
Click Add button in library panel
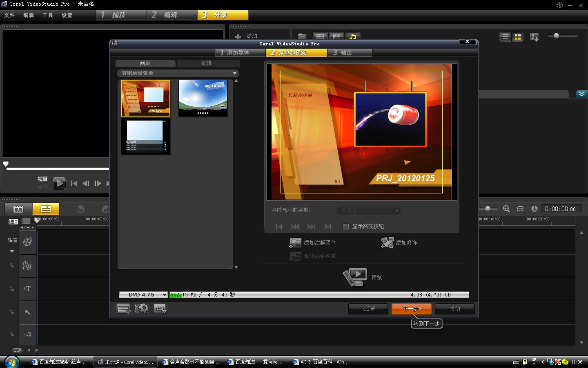[246, 36]
